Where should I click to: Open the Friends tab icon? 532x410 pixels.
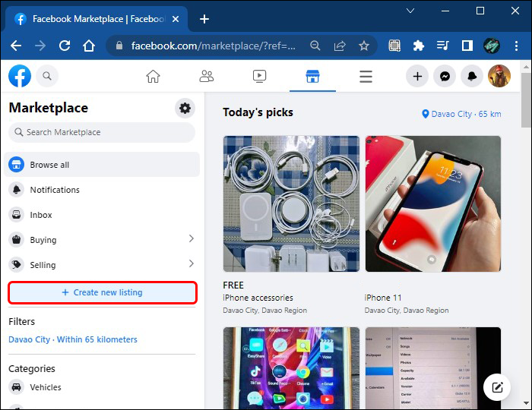pos(206,76)
